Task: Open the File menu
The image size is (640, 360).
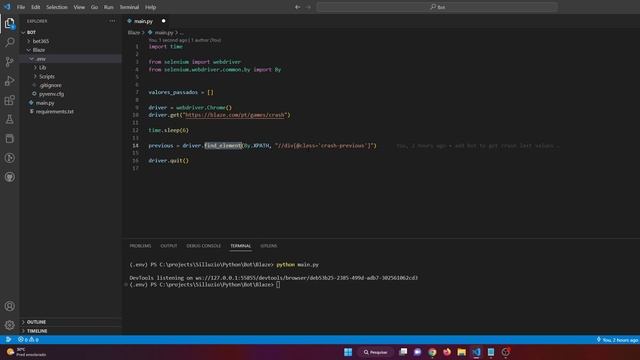Action: click(x=21, y=7)
